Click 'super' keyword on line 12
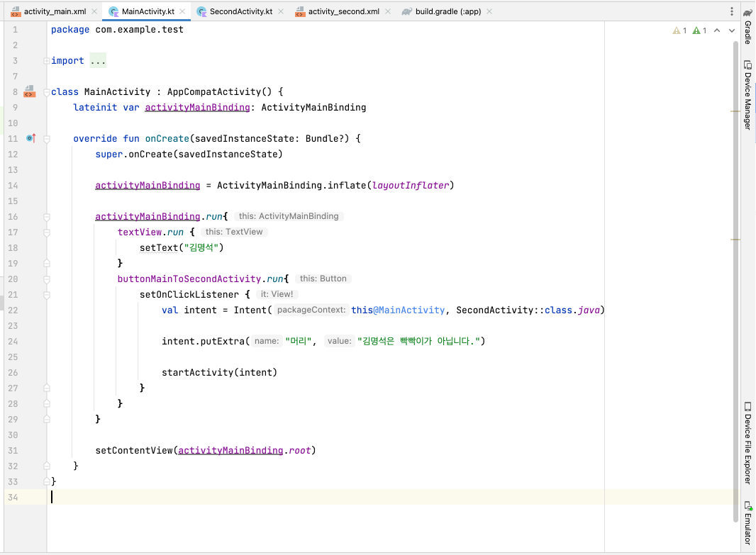Viewport: 756px width, 555px height. 109,155
